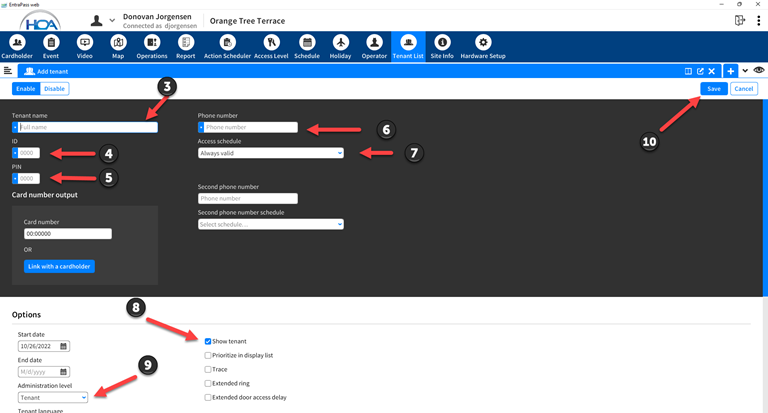Click the logout icon at top right
The width and height of the screenshot is (768, 413).
click(x=740, y=20)
